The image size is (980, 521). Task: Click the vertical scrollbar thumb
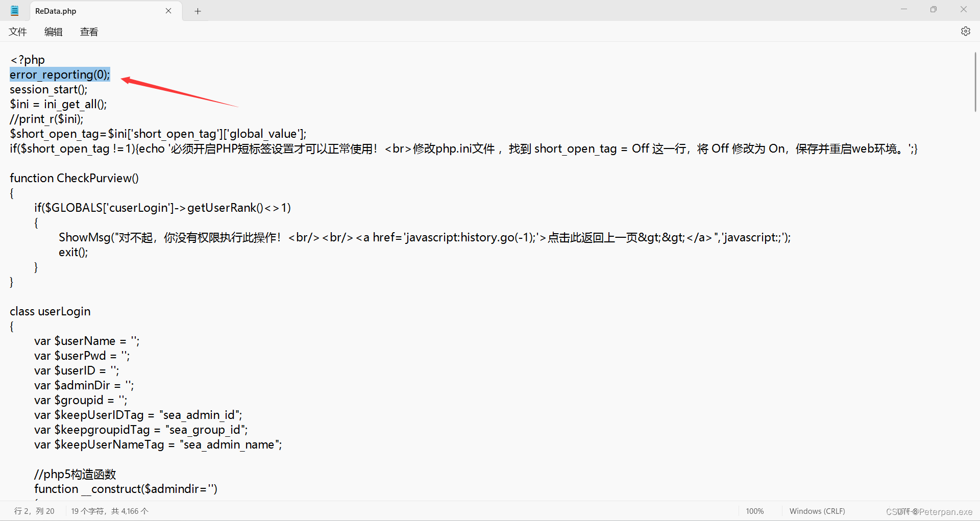pos(975,82)
